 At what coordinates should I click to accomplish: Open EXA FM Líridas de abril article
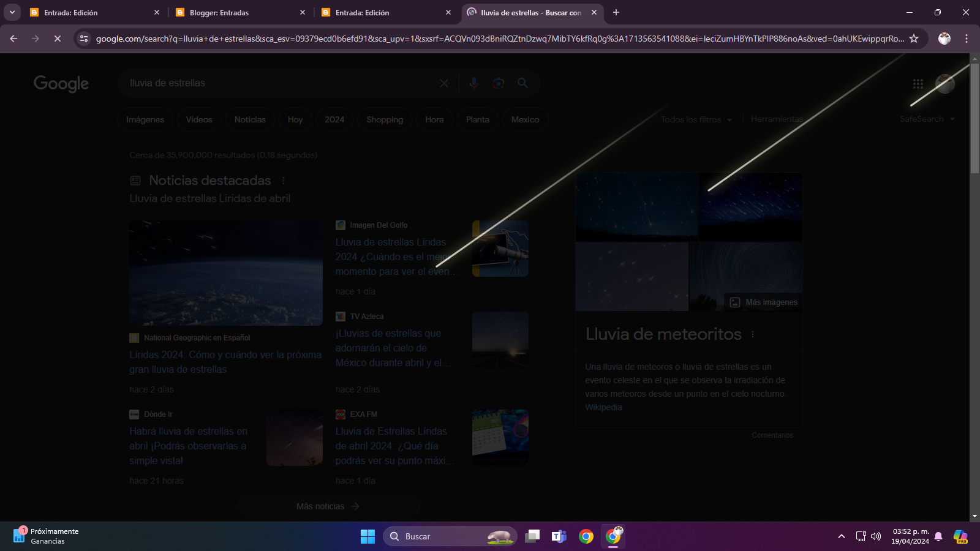395,446
